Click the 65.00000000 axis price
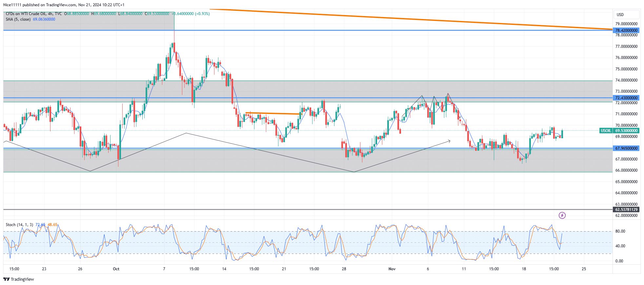 [626, 181]
